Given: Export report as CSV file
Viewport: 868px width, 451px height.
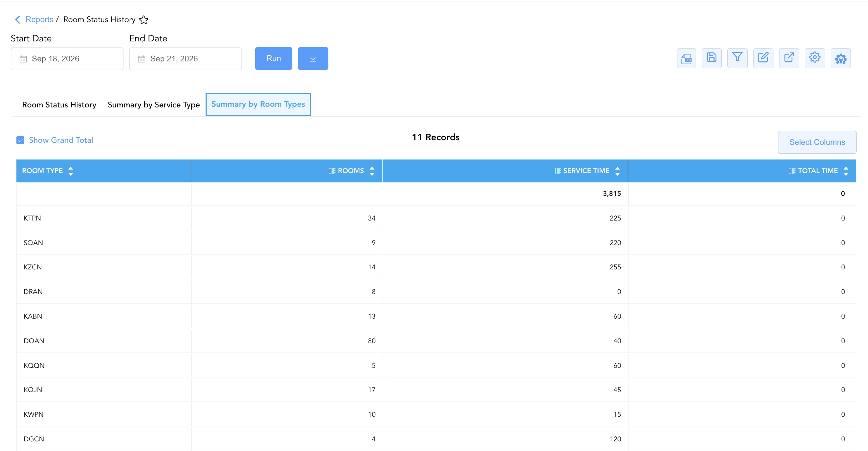Looking at the screenshot, I should click(686, 58).
